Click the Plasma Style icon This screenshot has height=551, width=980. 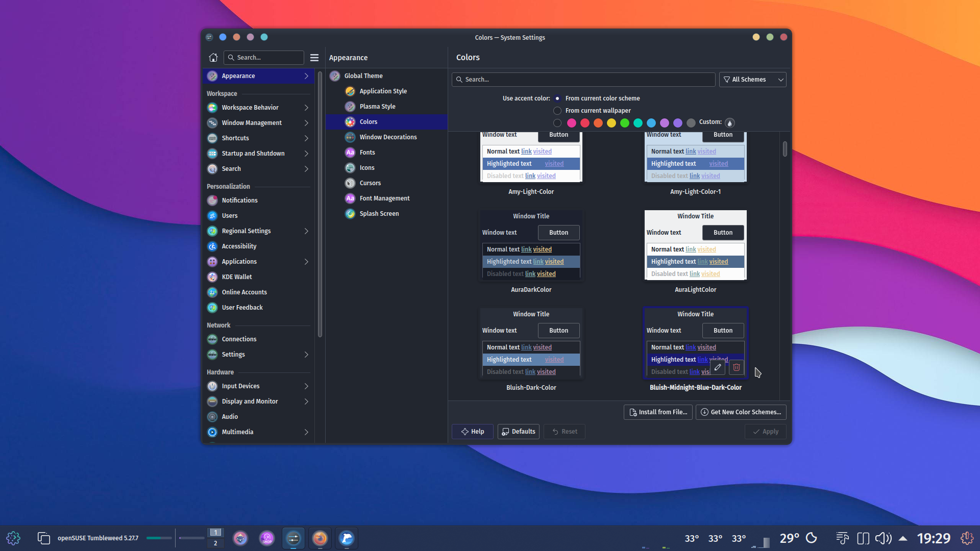click(350, 107)
